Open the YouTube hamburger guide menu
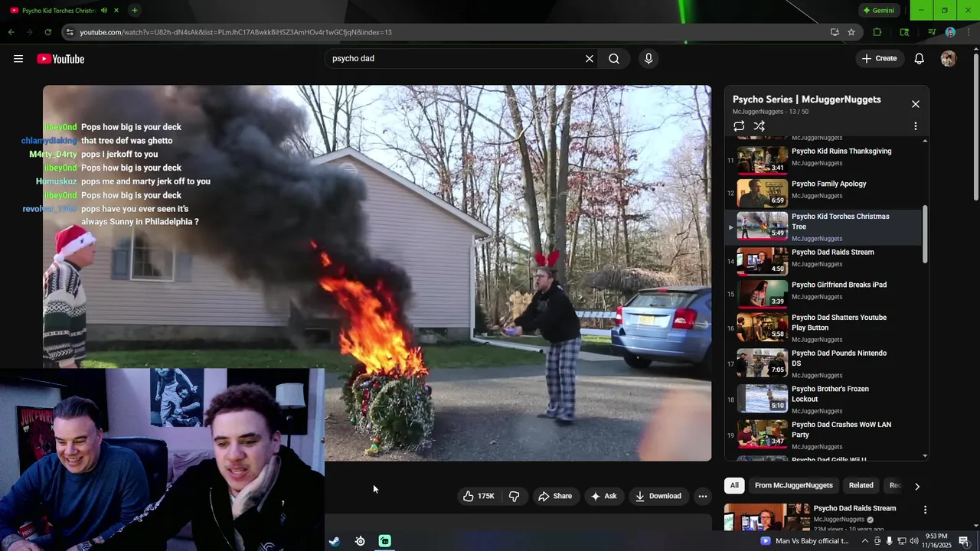The image size is (980, 551). [18, 59]
